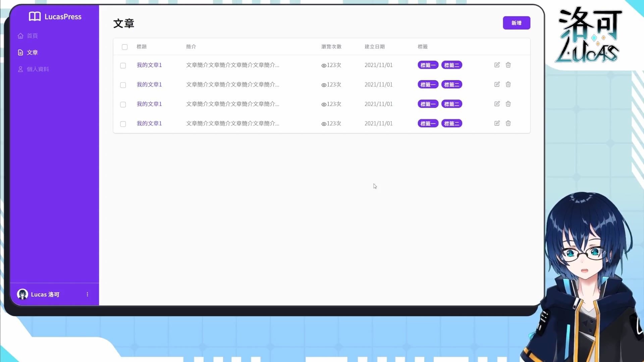Check the first article row checkbox

123,66
